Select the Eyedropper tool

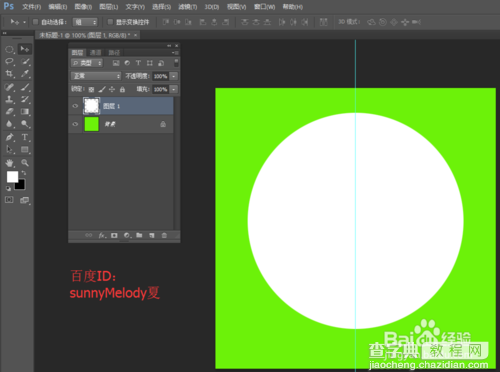click(25, 74)
